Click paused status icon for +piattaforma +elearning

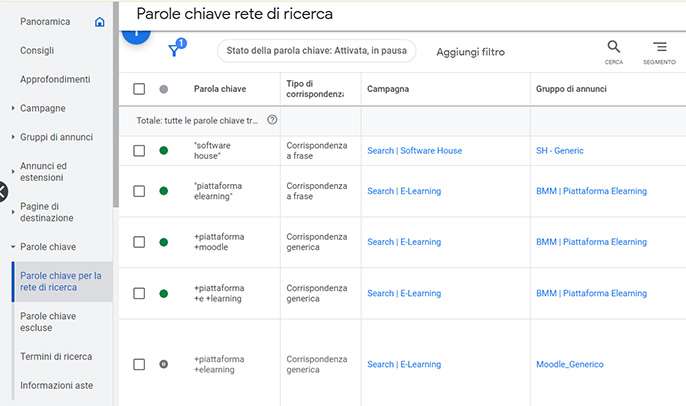pyautogui.click(x=164, y=364)
